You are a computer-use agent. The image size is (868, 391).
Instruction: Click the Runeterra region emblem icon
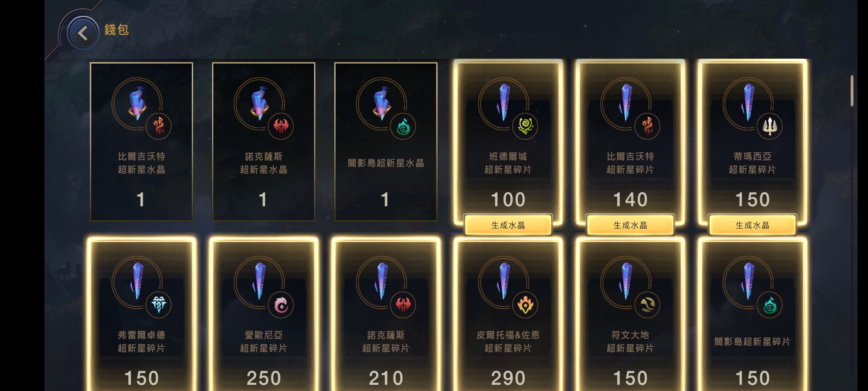tap(647, 305)
